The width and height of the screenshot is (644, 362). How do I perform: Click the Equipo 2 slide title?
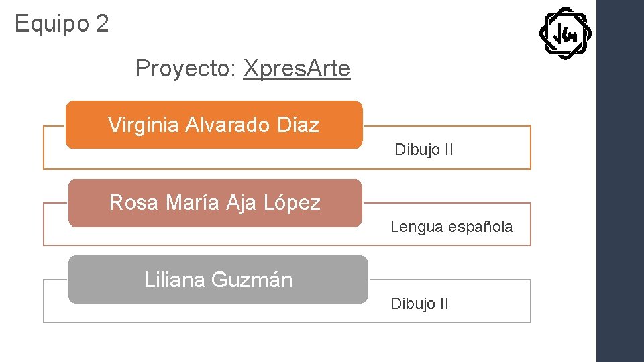pos(62,24)
